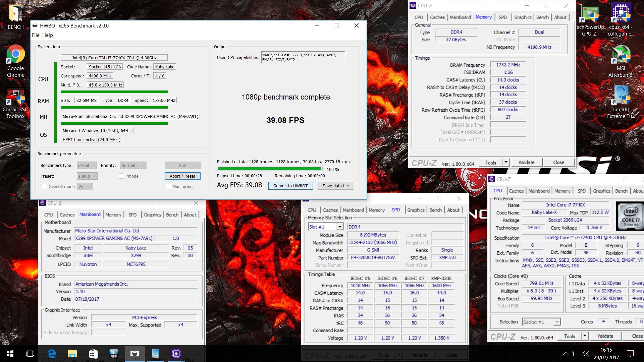Show hidden system tray icons
The width and height of the screenshot is (644, 362).
(x=566, y=354)
